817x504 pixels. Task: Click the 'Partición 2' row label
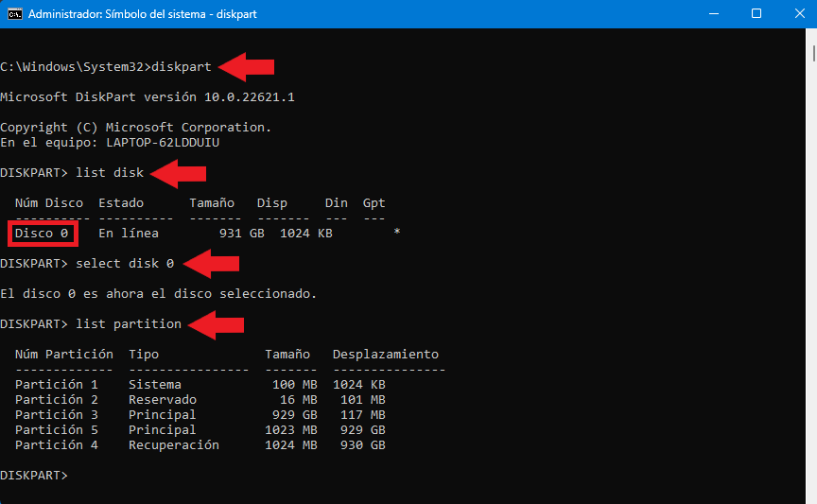(x=57, y=399)
